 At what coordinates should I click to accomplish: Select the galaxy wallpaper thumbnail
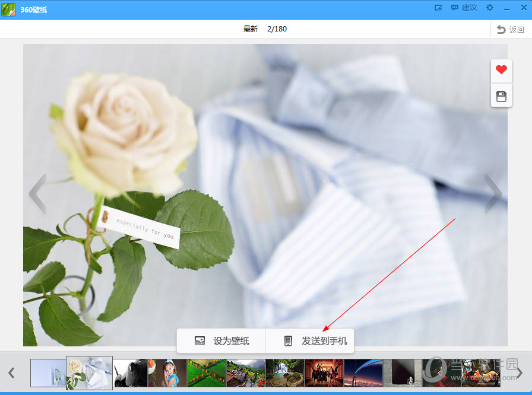(363, 373)
